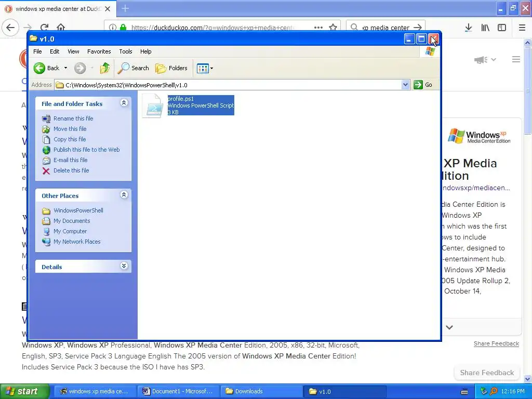
Task: Click Copy this file
Action: (70, 139)
